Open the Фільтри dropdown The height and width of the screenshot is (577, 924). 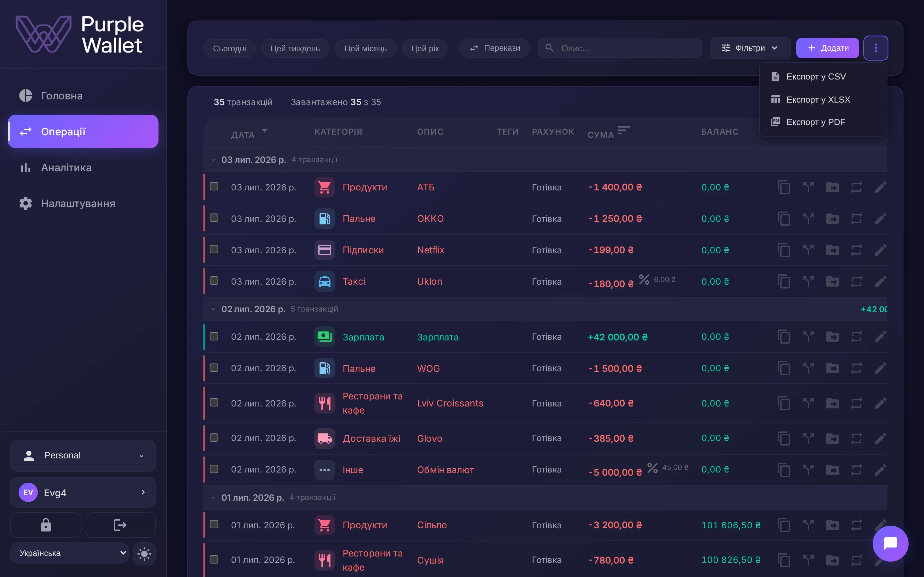point(749,48)
